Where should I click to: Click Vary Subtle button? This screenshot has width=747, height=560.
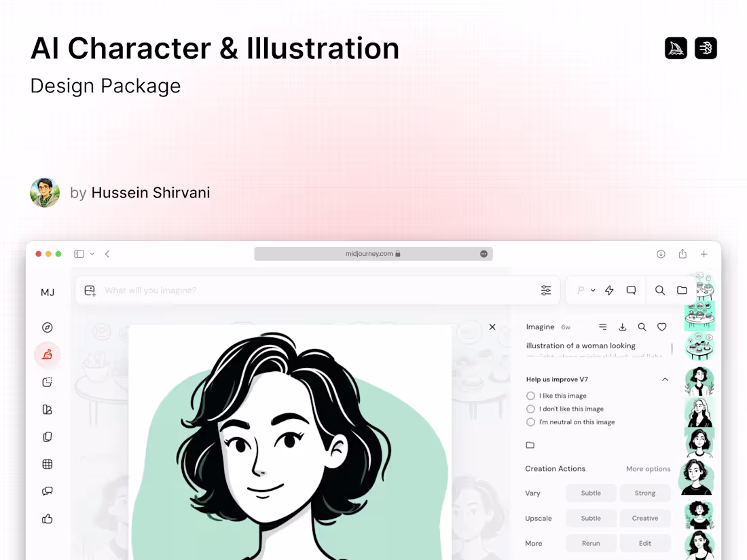pyautogui.click(x=591, y=493)
